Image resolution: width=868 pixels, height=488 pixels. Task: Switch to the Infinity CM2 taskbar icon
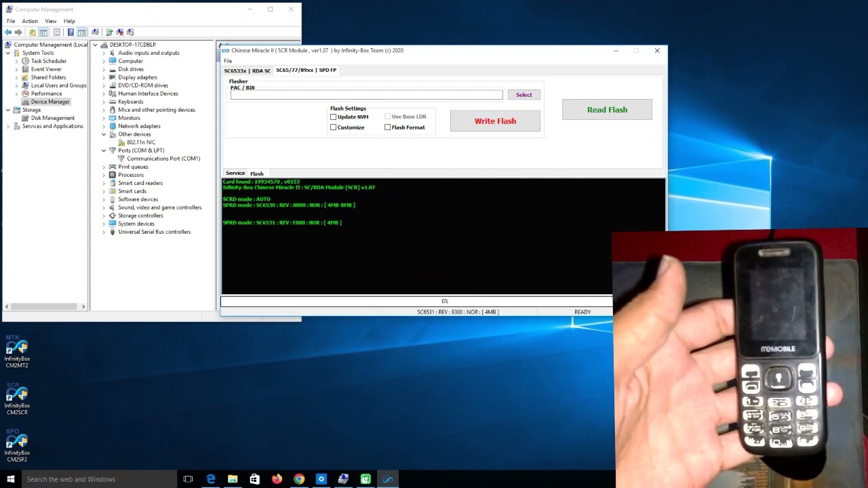pyautogui.click(x=388, y=479)
